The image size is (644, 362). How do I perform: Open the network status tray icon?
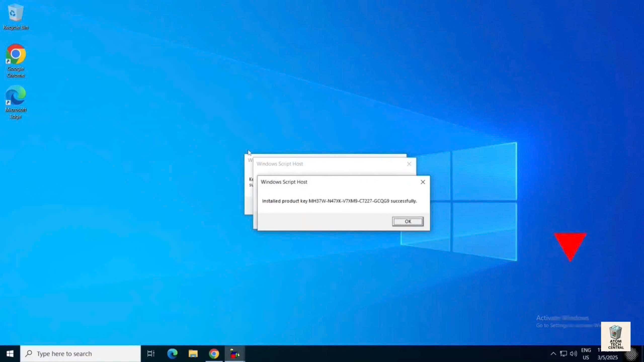pyautogui.click(x=563, y=354)
